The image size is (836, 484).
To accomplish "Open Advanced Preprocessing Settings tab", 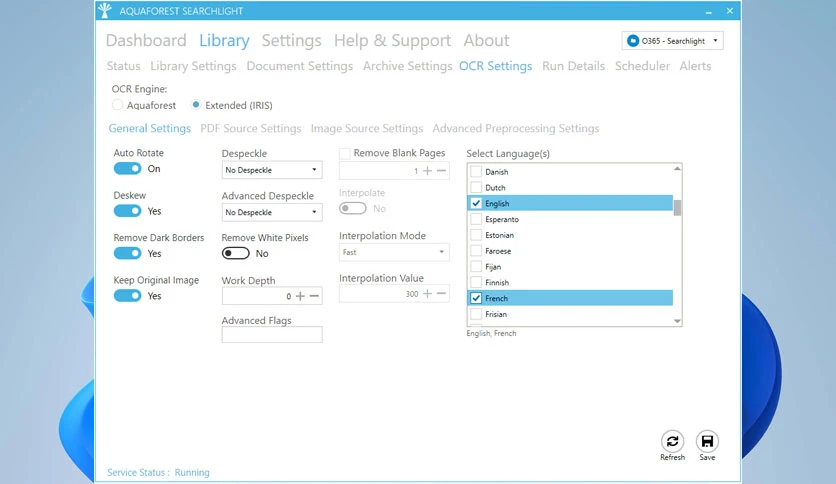I will [516, 128].
